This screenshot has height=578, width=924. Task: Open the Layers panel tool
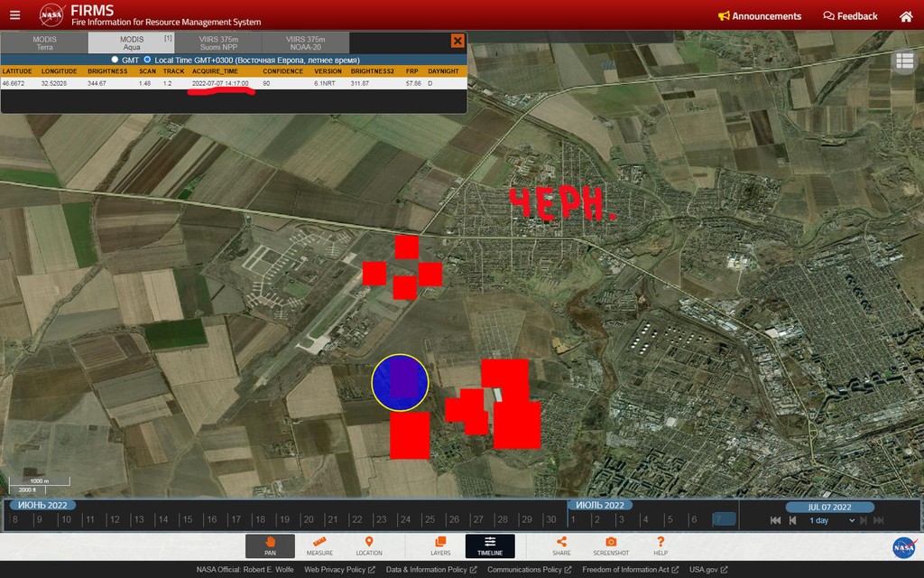click(x=440, y=545)
